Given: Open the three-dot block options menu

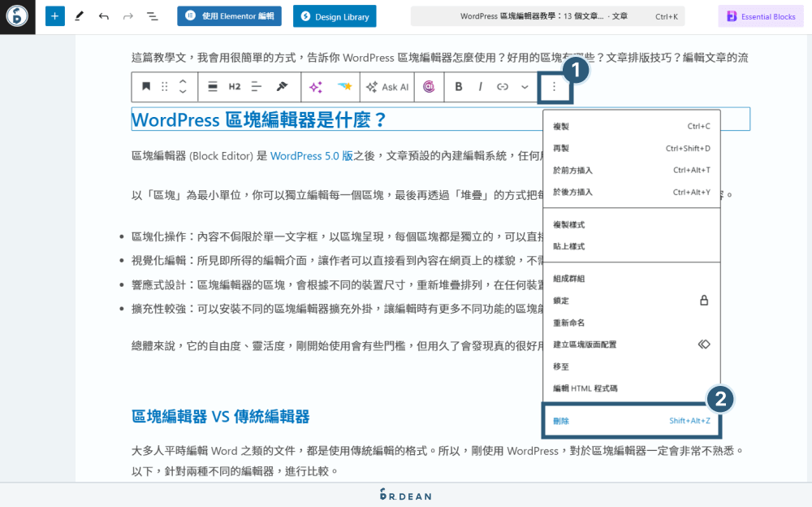Looking at the screenshot, I should click(553, 87).
